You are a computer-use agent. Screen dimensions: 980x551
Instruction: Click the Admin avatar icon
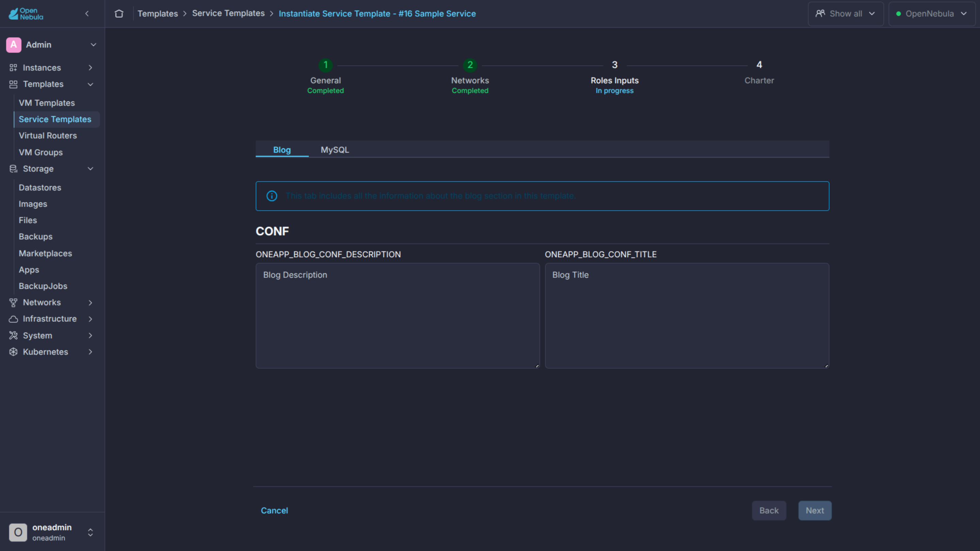[x=14, y=45]
